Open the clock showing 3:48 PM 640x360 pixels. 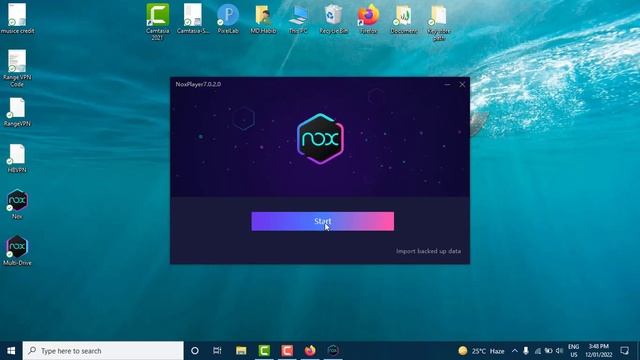click(598, 351)
